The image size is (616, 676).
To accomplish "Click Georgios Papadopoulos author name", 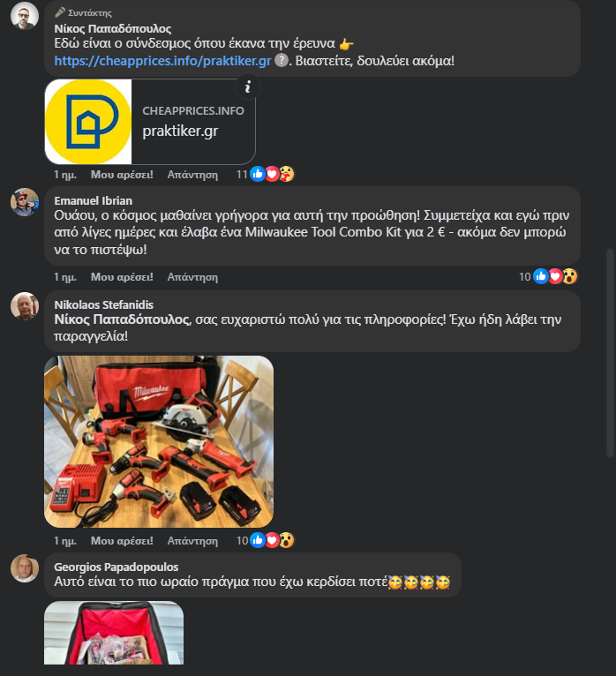I will pos(116,567).
